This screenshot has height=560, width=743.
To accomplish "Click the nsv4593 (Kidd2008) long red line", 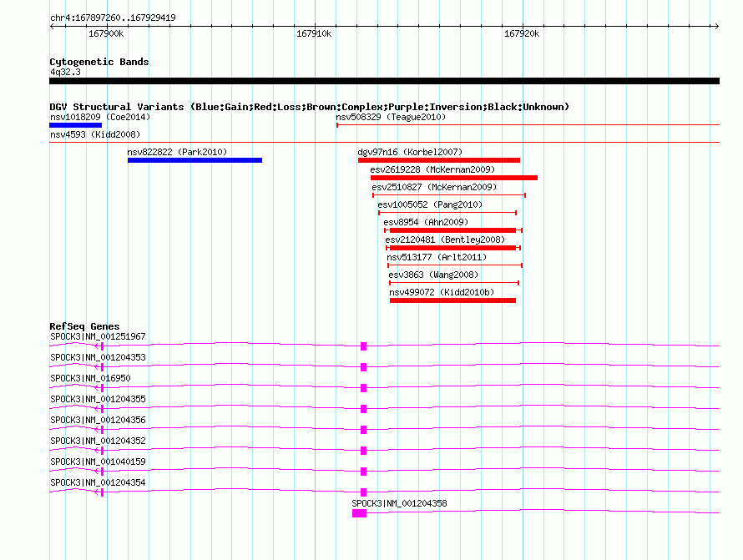I will [x=384, y=142].
